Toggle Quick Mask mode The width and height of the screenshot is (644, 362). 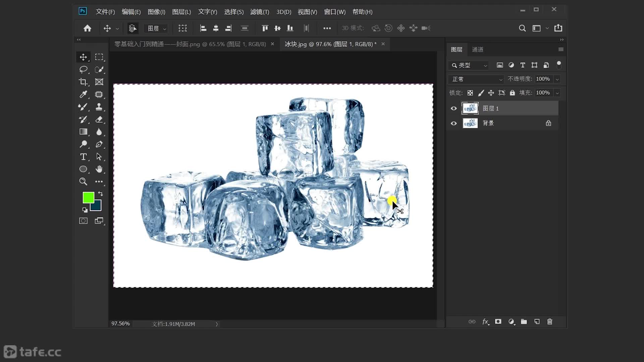click(83, 221)
